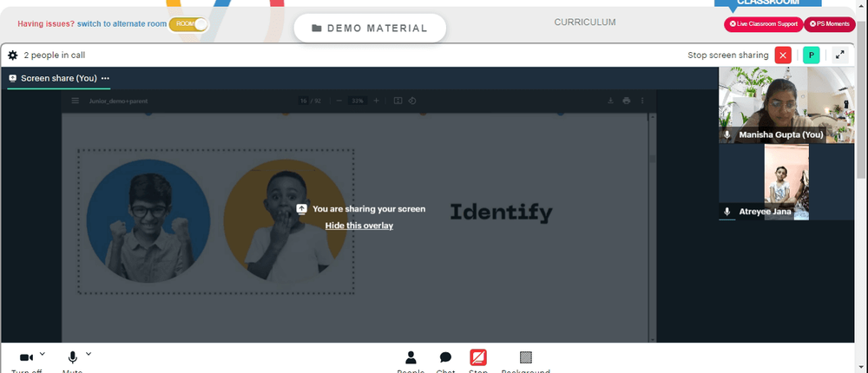This screenshot has width=868, height=373.
Task: Click Manisha Gupta microphone indicator
Action: (x=727, y=134)
